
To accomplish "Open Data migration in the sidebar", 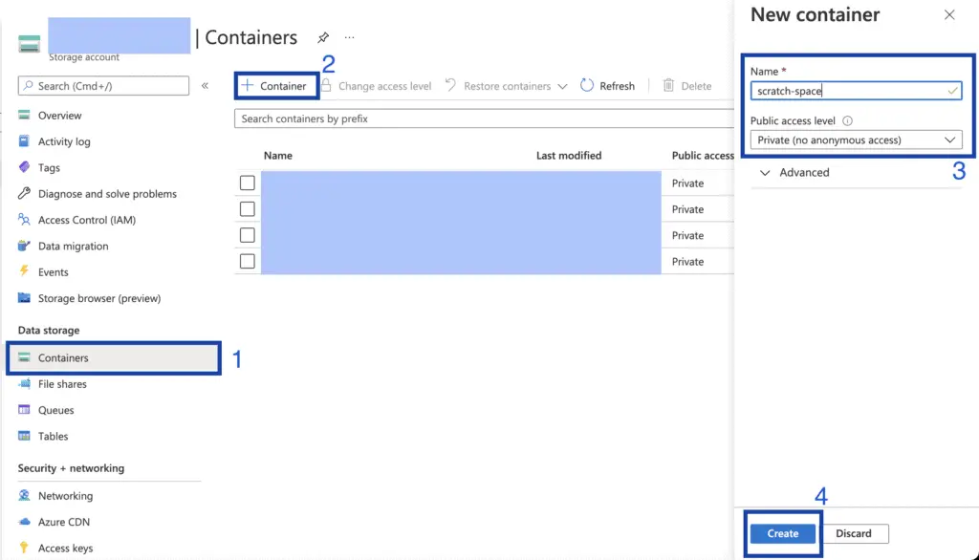I will coord(73,247).
